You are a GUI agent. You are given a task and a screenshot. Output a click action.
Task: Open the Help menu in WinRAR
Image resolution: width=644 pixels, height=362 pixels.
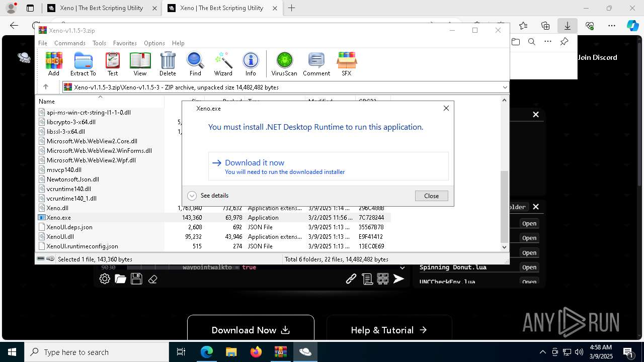178,43
